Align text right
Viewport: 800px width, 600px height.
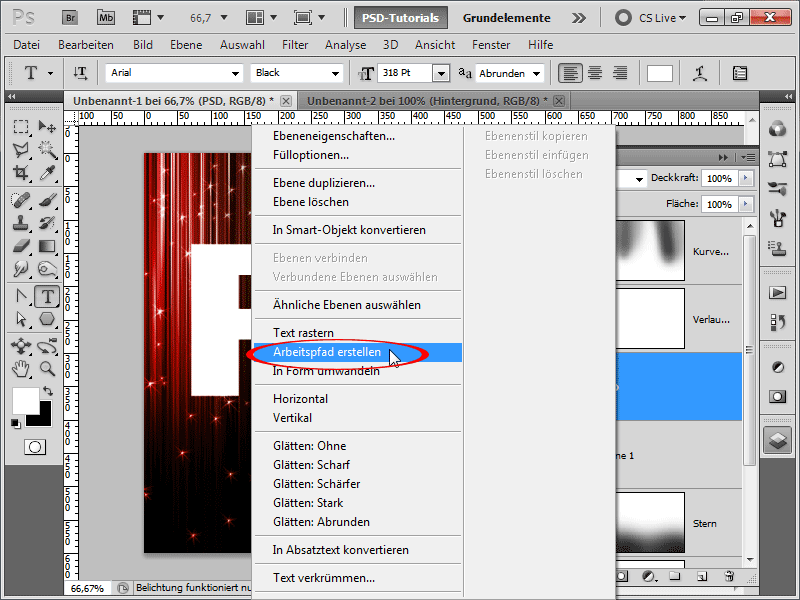[x=620, y=73]
